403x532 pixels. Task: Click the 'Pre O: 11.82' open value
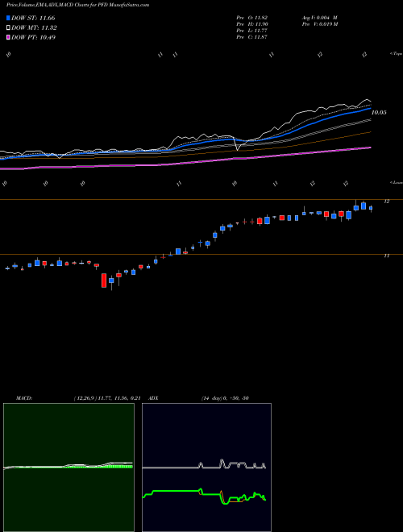(x=252, y=18)
